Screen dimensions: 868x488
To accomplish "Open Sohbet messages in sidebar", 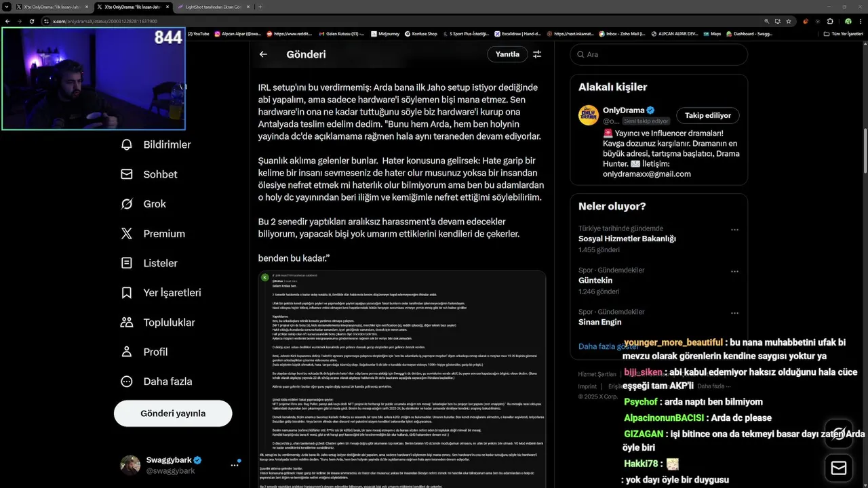I will click(149, 174).
